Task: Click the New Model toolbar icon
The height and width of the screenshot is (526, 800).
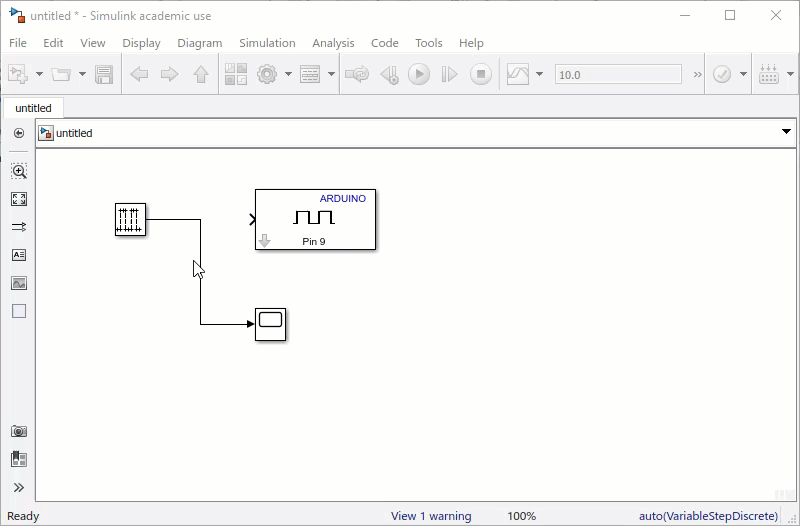Action: (x=18, y=74)
